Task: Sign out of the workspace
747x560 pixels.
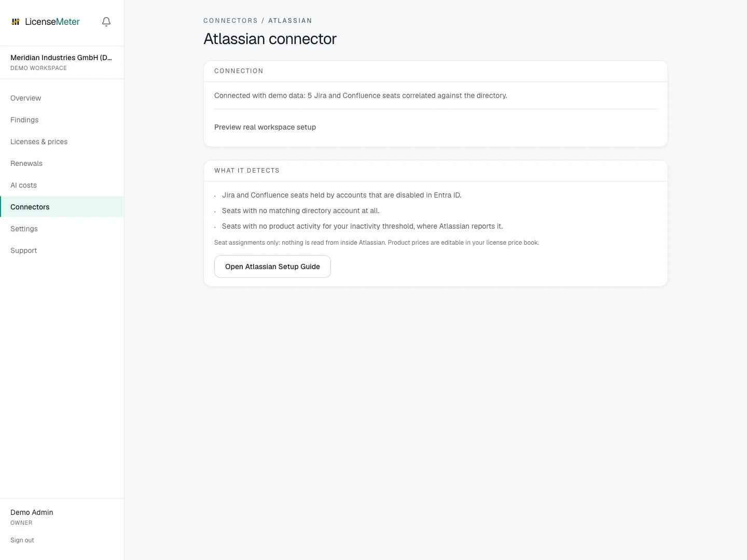Action: [22, 540]
